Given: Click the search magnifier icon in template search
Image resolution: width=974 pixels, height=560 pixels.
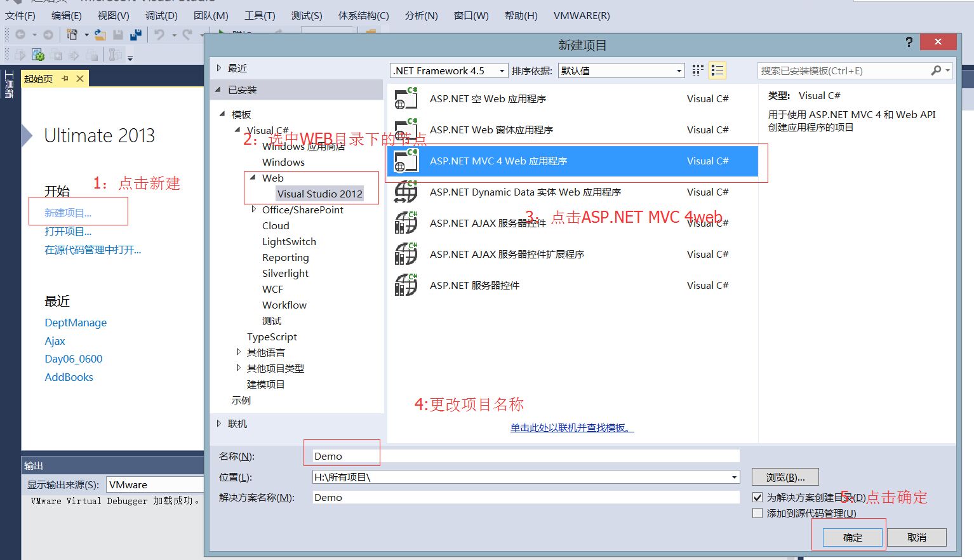Looking at the screenshot, I should [936, 70].
